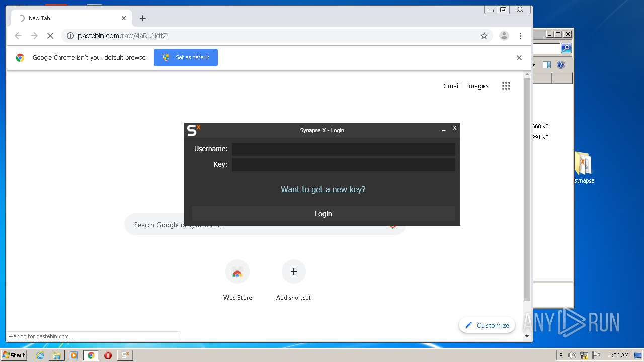Click the taskbar clock showing 1:56 AM
This screenshot has height=362, width=644.
click(x=618, y=355)
